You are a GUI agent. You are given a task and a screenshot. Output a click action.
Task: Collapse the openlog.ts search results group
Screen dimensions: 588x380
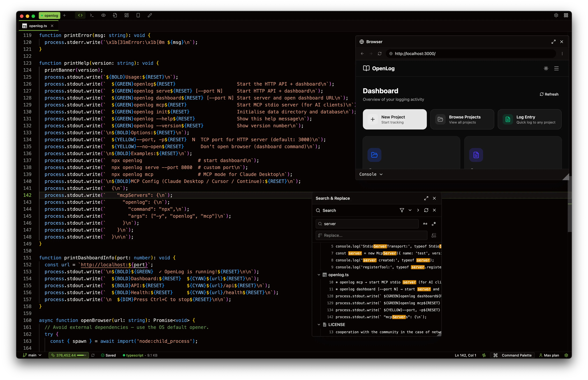319,275
